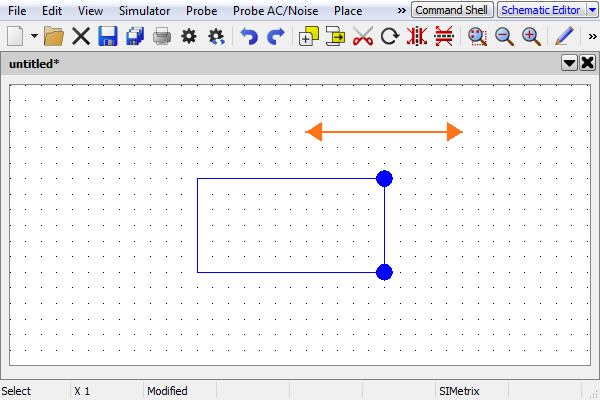The height and width of the screenshot is (400, 600).
Task: Click the Redo arrow icon
Action: (276, 37)
